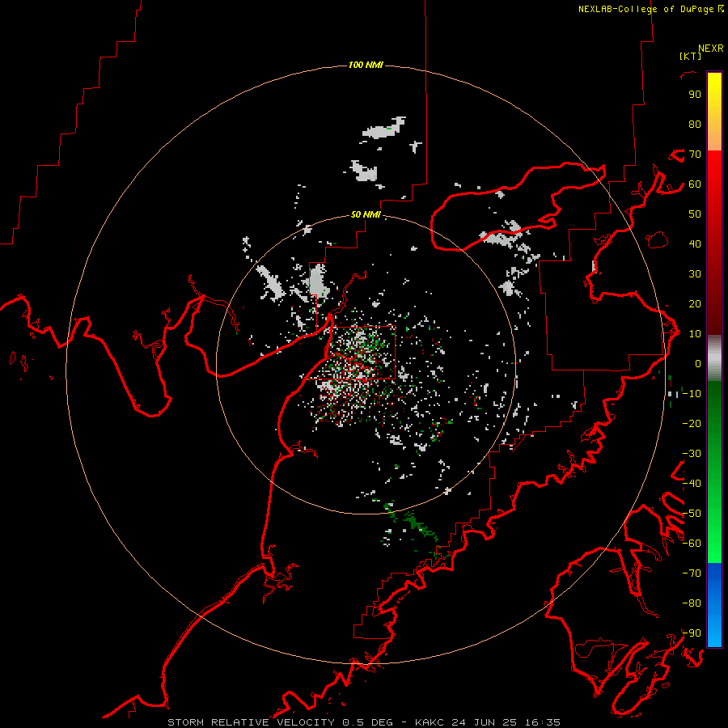Click the -90 value on the velocity scale
Image resolution: width=728 pixels, height=728 pixels.
coord(692,633)
